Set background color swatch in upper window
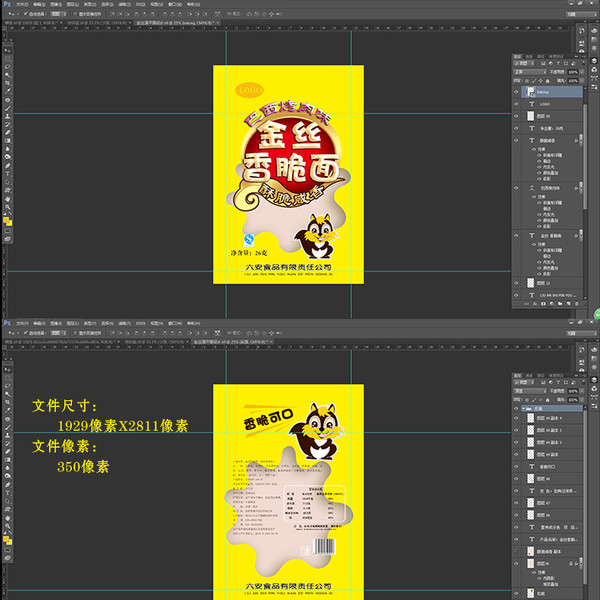This screenshot has width=600, height=600. point(9,223)
